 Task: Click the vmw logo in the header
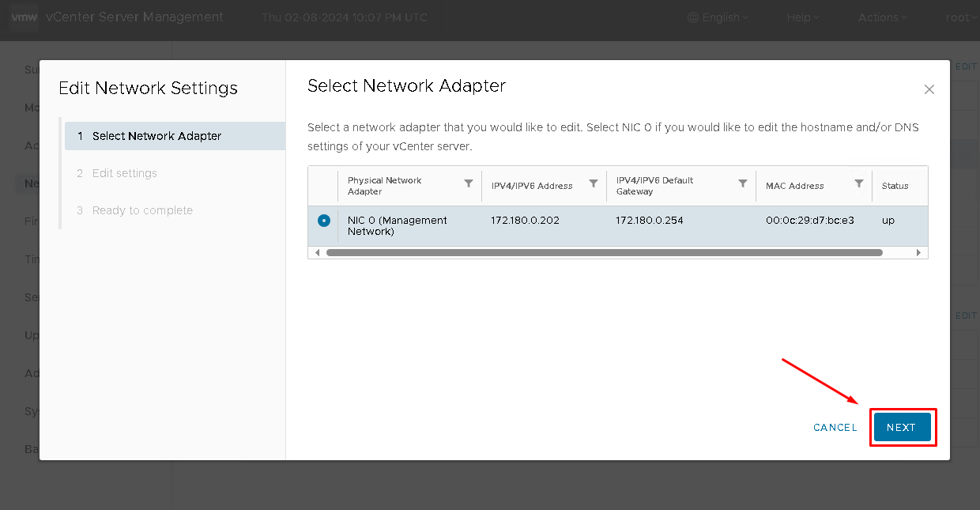point(24,17)
